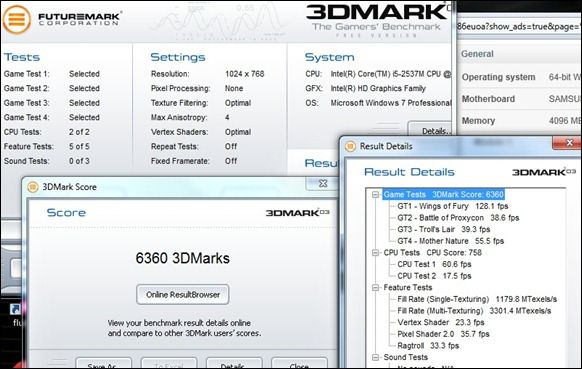Open the Online ResultBrowser
The image size is (582, 369).
(183, 295)
